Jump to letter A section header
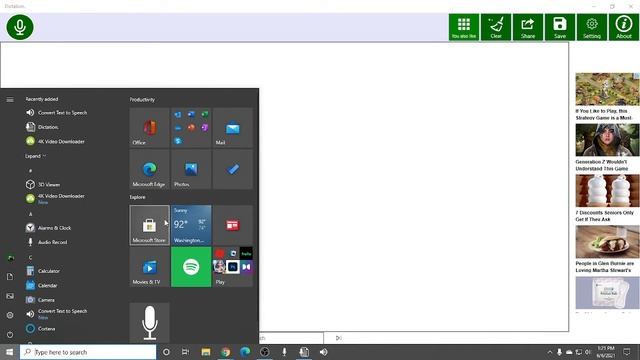 (x=30, y=214)
